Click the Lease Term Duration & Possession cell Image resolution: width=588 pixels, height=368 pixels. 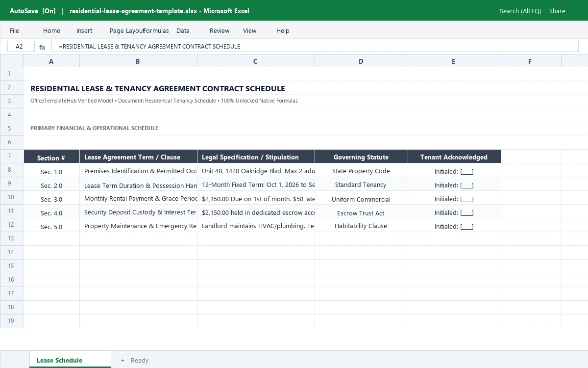tap(138, 184)
